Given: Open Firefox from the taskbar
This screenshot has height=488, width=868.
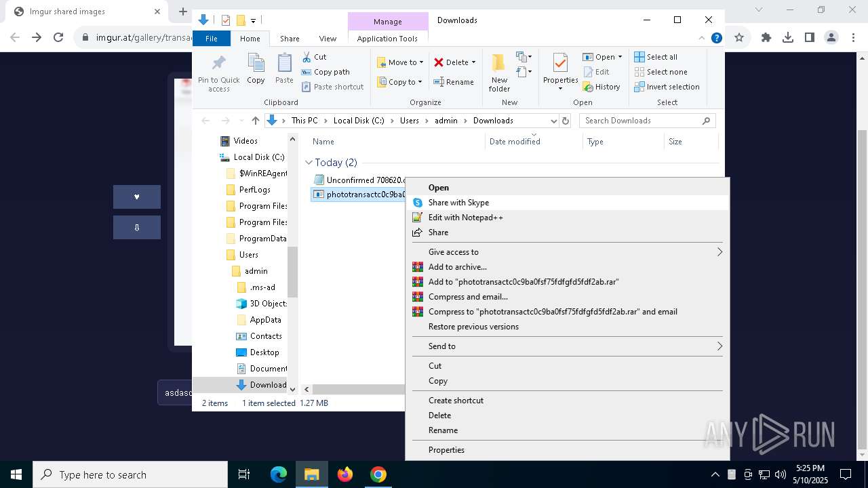Looking at the screenshot, I should (345, 474).
